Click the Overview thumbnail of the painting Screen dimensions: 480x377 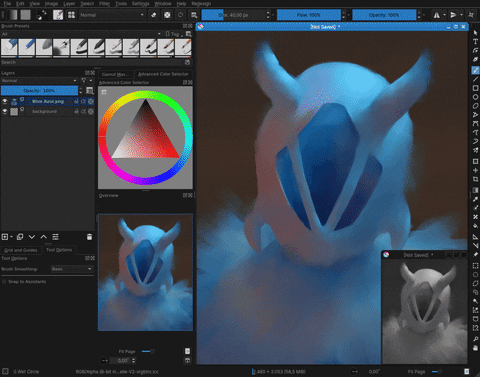(145, 272)
